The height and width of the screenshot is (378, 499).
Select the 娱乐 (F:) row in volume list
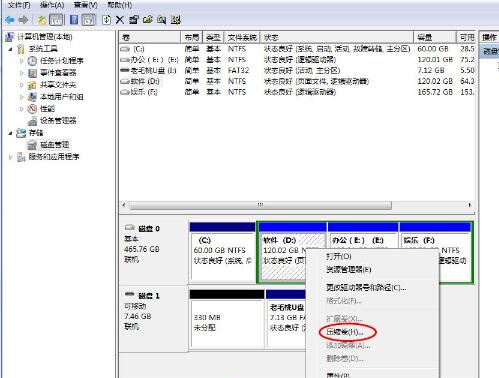[297, 92]
